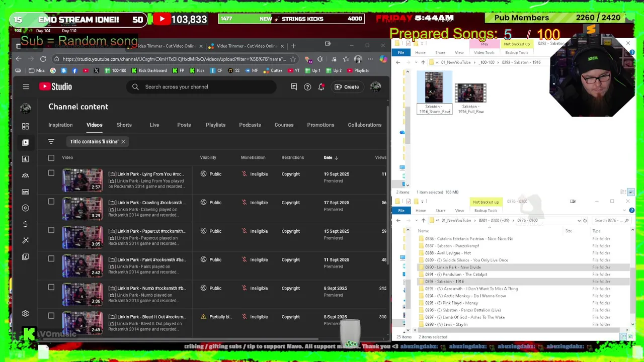The image size is (644, 362).
Task: Switch to the second Video Trimmer browser tab
Action: [x=247, y=46]
